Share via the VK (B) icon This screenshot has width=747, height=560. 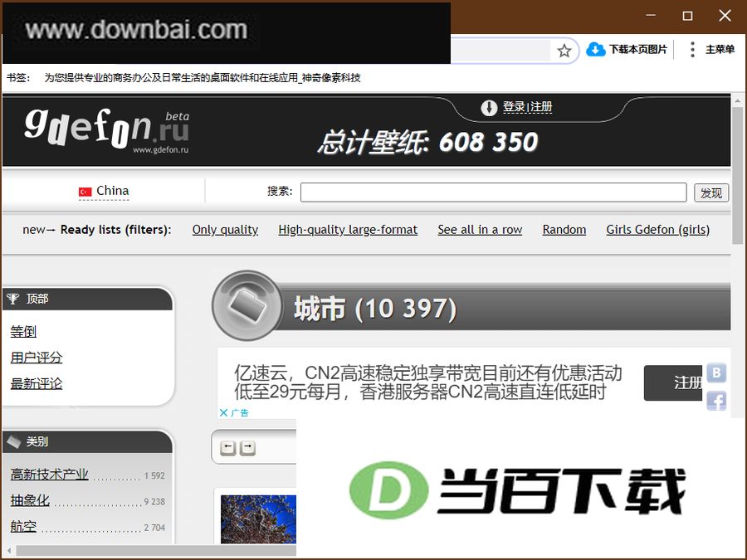pos(716,373)
